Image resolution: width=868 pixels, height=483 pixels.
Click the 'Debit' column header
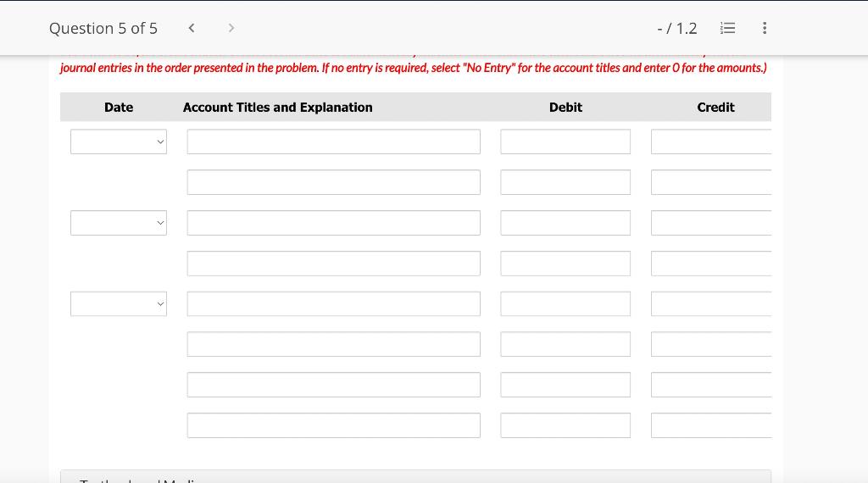[565, 108]
